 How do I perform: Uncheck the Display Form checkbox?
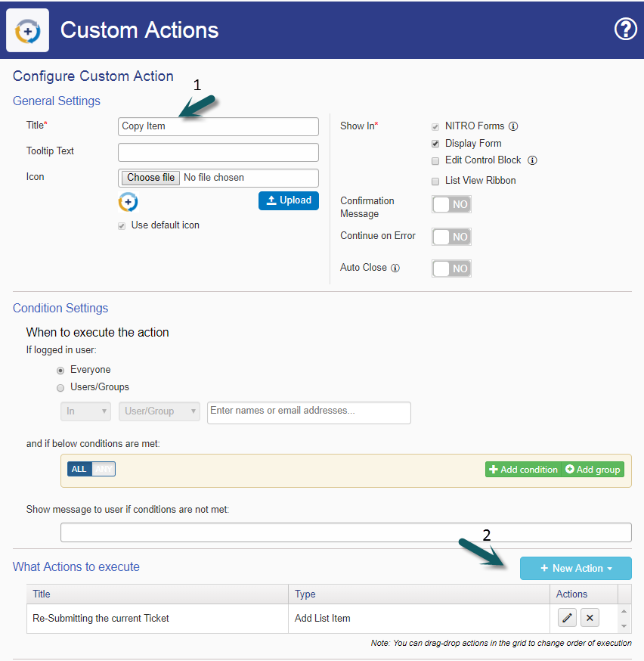tap(435, 143)
